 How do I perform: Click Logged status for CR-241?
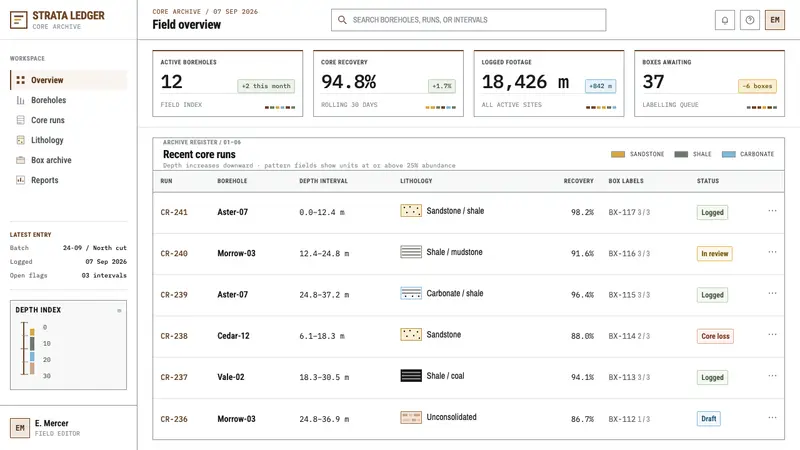click(x=712, y=212)
